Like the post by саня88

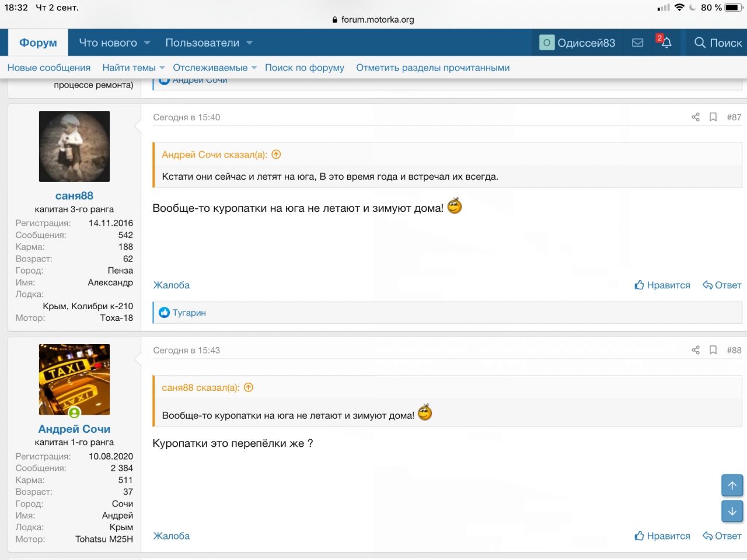[x=662, y=285]
